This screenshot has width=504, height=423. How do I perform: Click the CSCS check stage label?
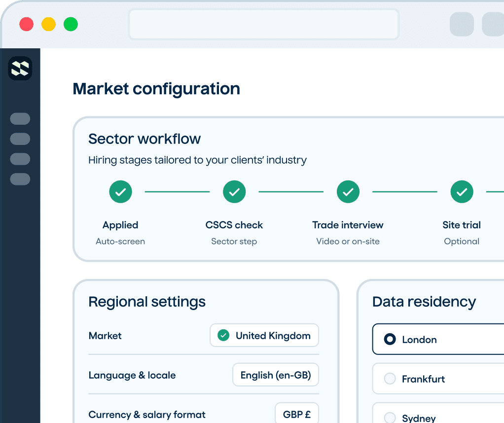[x=234, y=225]
